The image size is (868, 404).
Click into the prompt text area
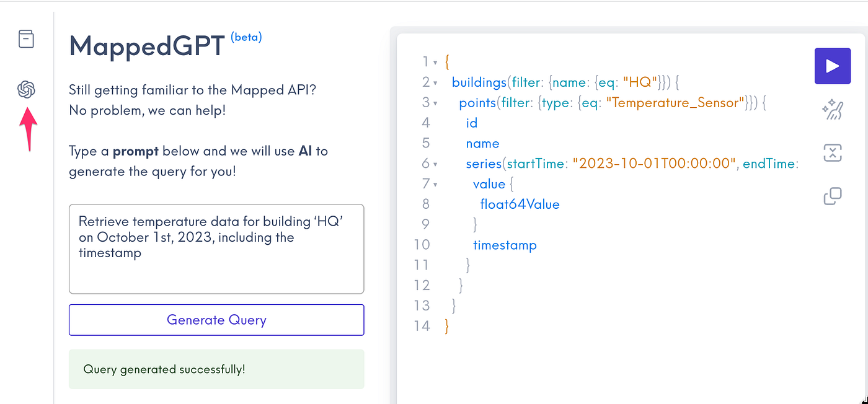click(x=216, y=248)
